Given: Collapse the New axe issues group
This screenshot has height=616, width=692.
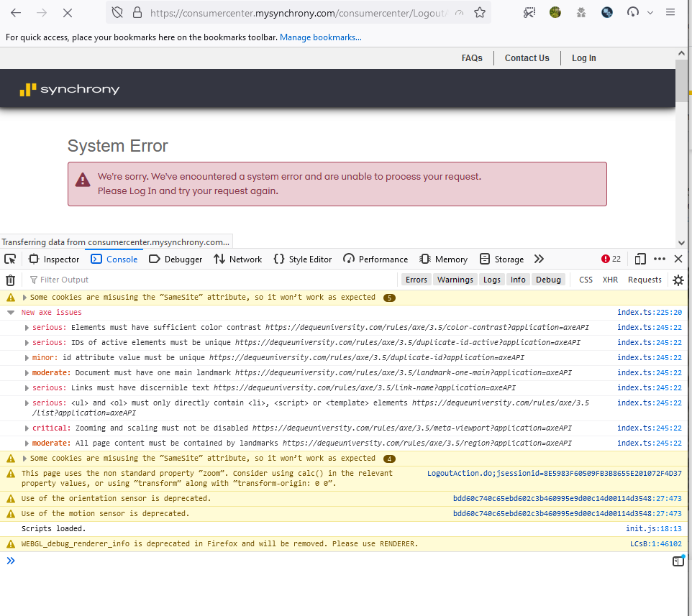Looking at the screenshot, I should pos(9,312).
